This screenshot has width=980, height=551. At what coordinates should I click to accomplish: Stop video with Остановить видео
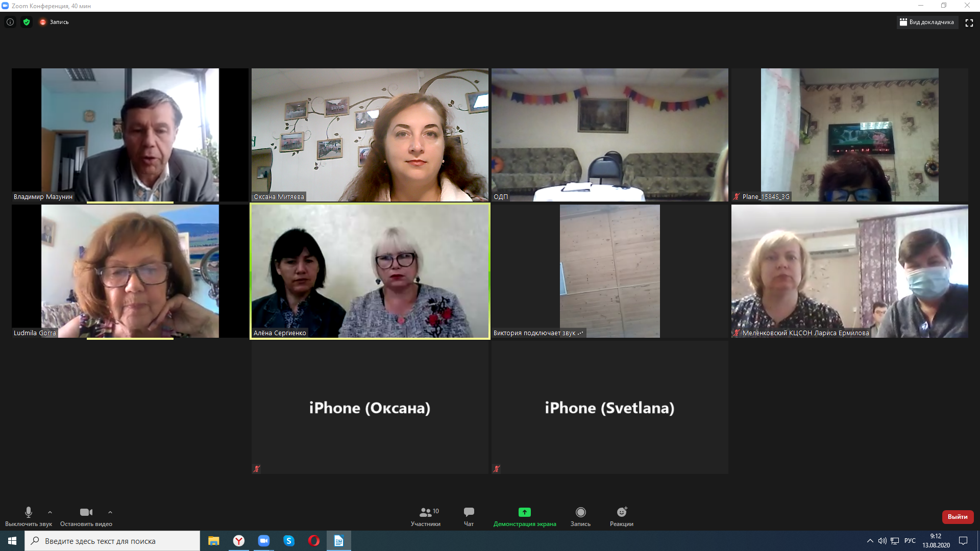pos(86,516)
